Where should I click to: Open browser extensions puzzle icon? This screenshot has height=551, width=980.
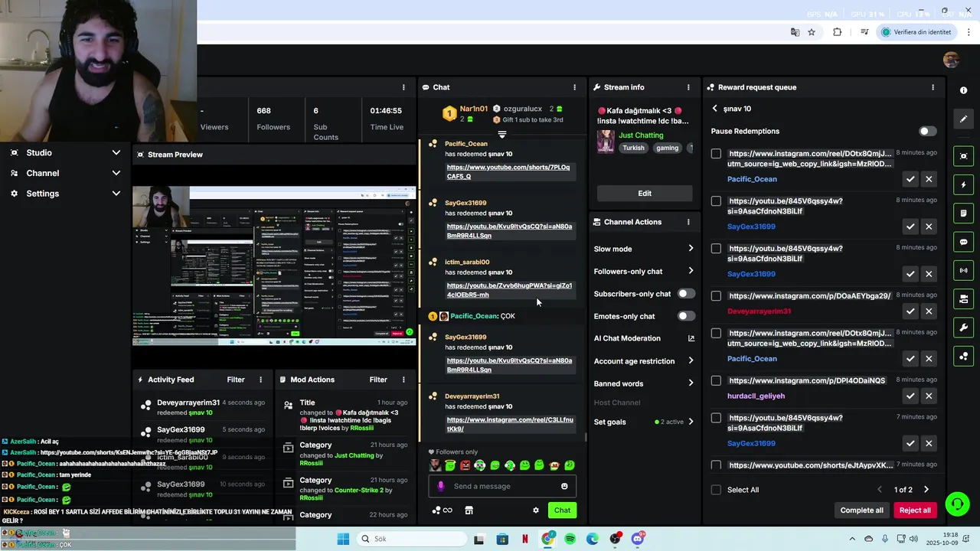(x=837, y=32)
